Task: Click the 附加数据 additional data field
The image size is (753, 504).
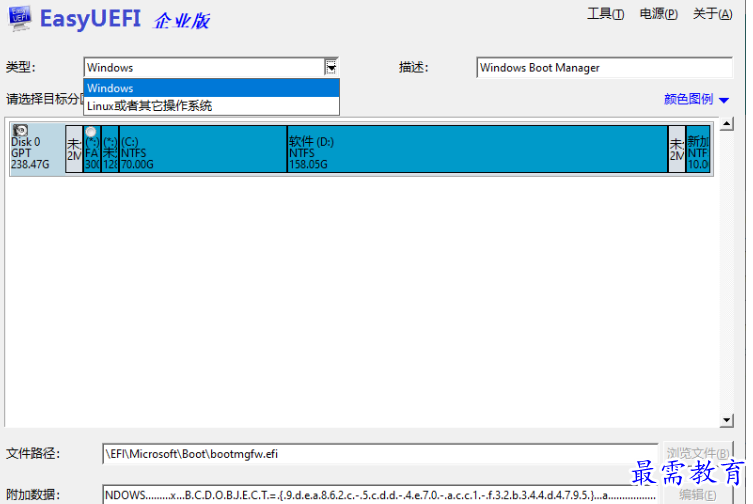Action: [380, 495]
